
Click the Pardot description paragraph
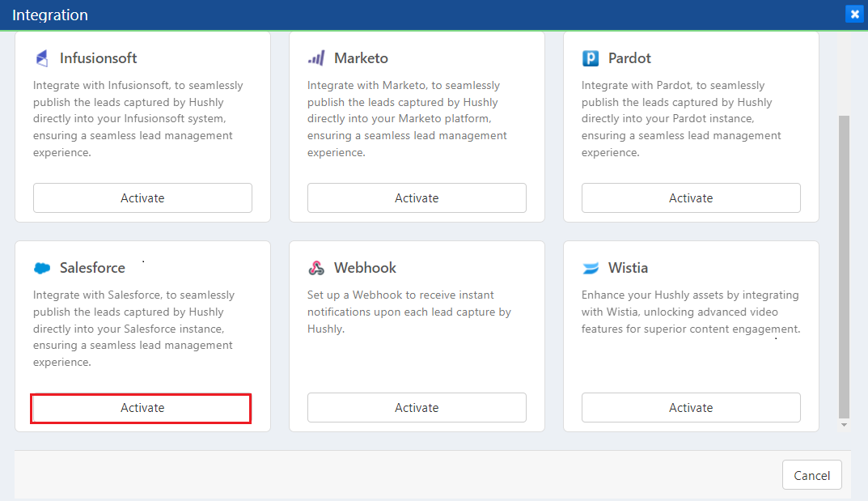681,118
